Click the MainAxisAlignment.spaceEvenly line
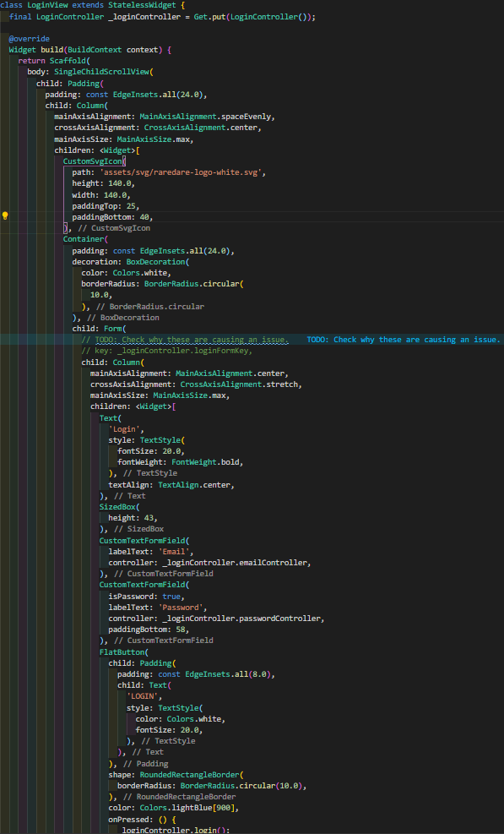This screenshot has width=504, height=834. pyautogui.click(x=165, y=117)
